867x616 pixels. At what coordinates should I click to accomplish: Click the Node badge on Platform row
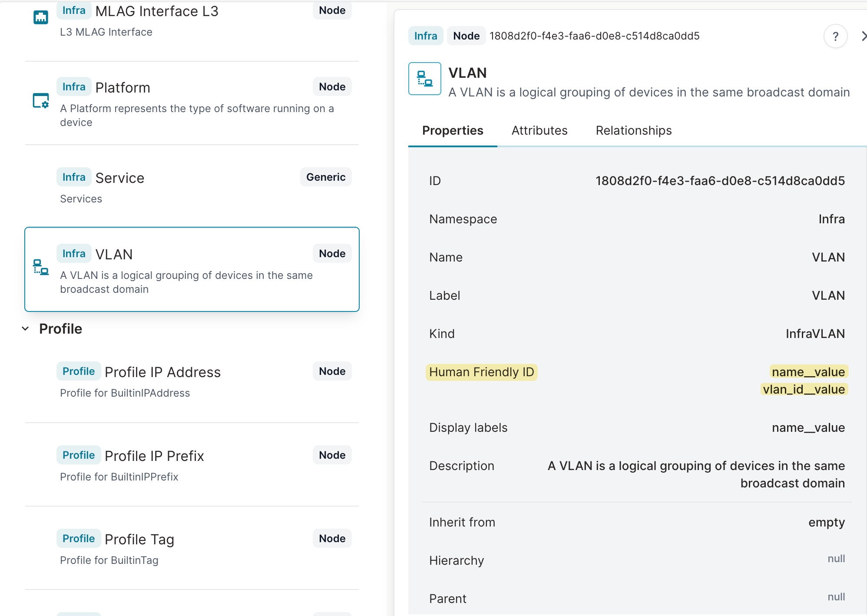click(332, 86)
